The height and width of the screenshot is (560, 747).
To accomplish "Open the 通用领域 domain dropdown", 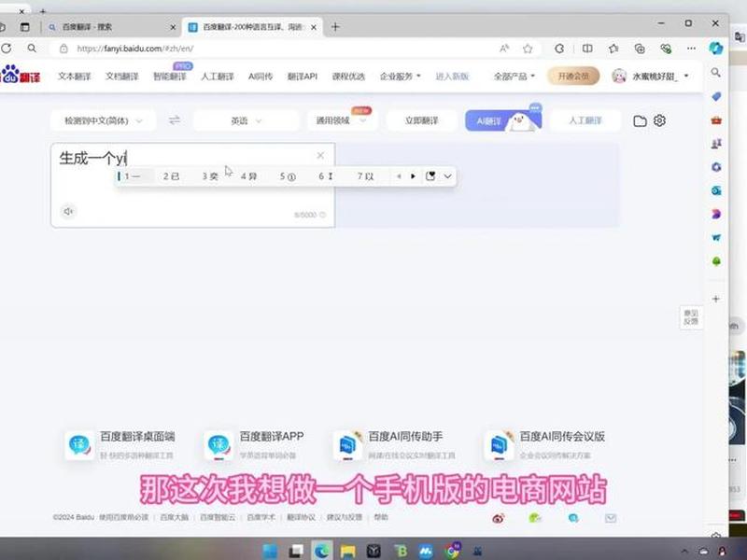I will 342,120.
